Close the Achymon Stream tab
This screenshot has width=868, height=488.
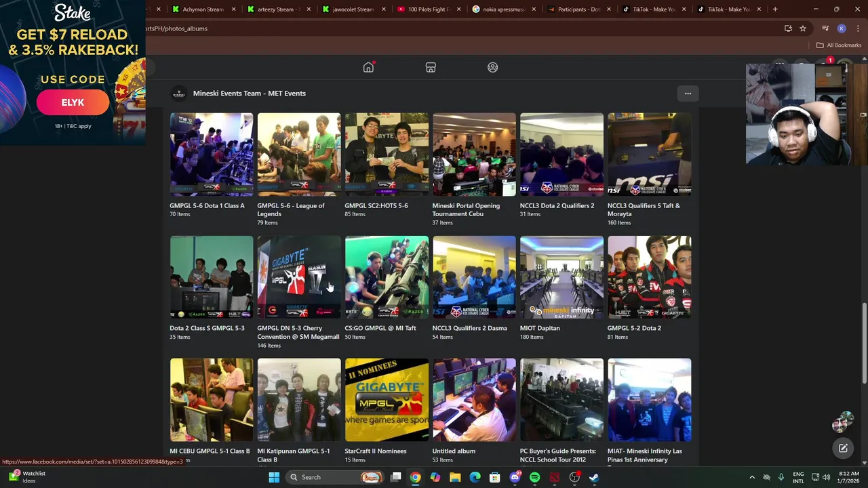coord(234,9)
